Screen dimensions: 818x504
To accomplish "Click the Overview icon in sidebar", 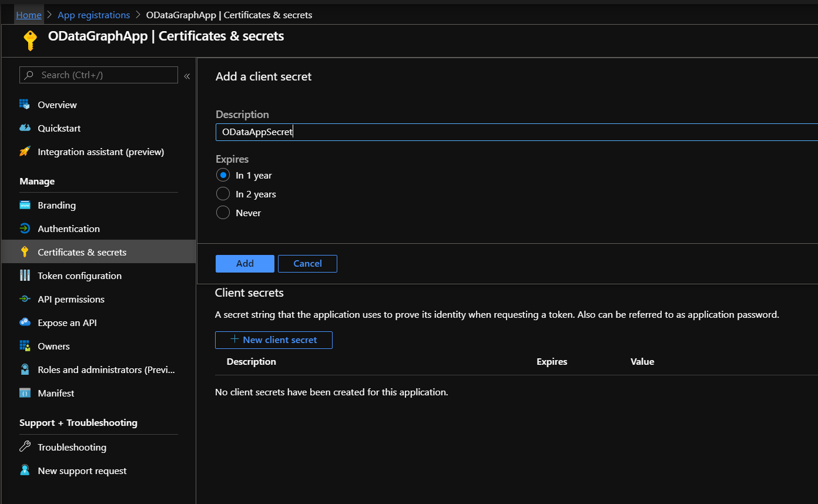I will pos(25,105).
